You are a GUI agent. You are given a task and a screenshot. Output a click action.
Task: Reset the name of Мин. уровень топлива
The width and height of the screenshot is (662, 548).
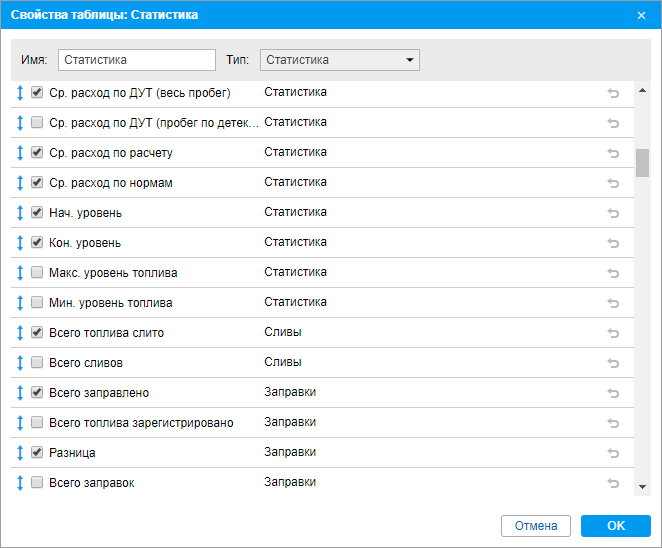coord(613,303)
